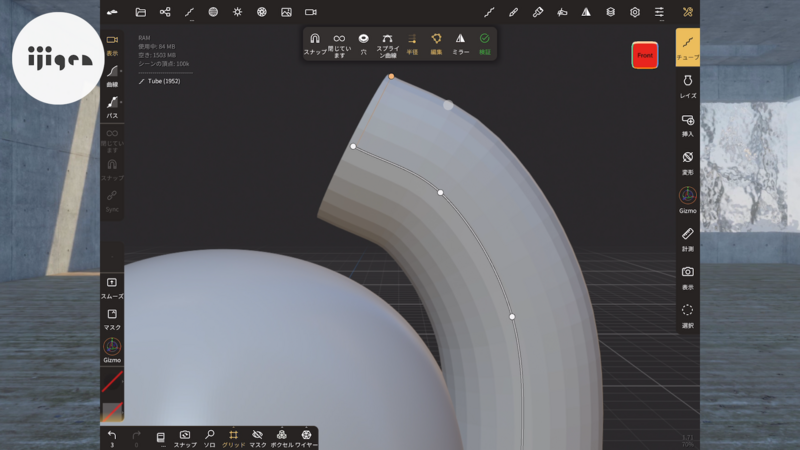Click the orange tube end control point
Image resolution: width=800 pixels, height=450 pixels.
[391, 77]
